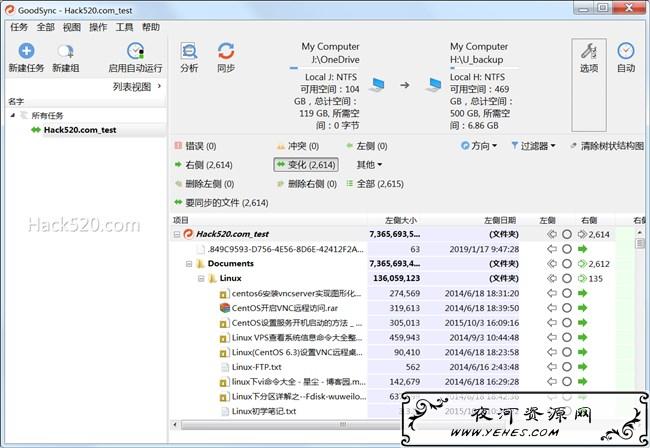
Task: Expand the List View (列表视图) chevron
Action: pos(160,86)
